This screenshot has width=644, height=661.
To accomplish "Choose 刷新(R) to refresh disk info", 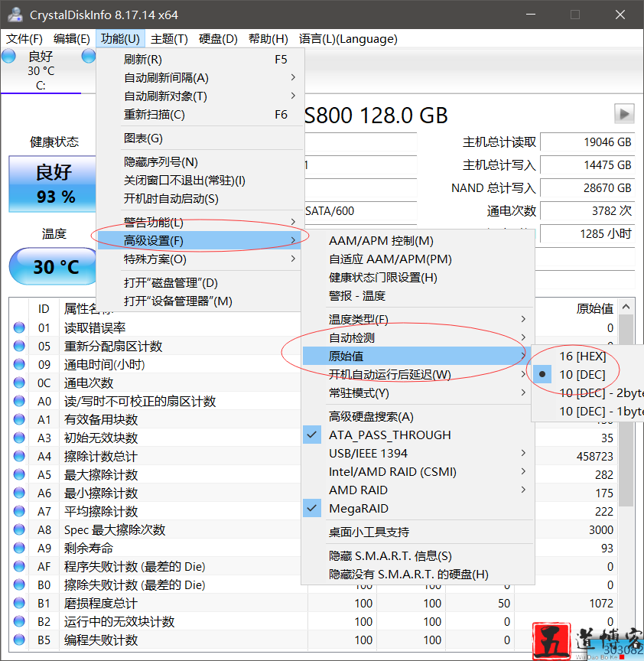I will click(x=200, y=60).
